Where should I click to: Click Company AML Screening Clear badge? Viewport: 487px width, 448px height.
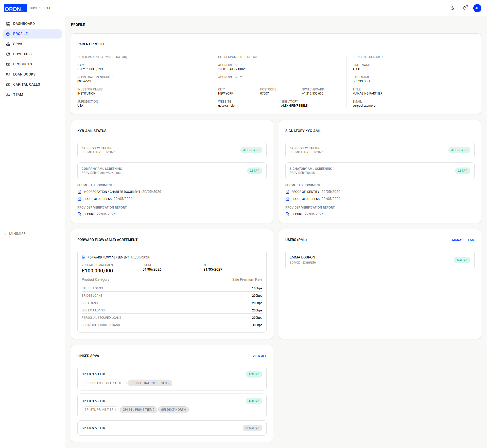254,171
